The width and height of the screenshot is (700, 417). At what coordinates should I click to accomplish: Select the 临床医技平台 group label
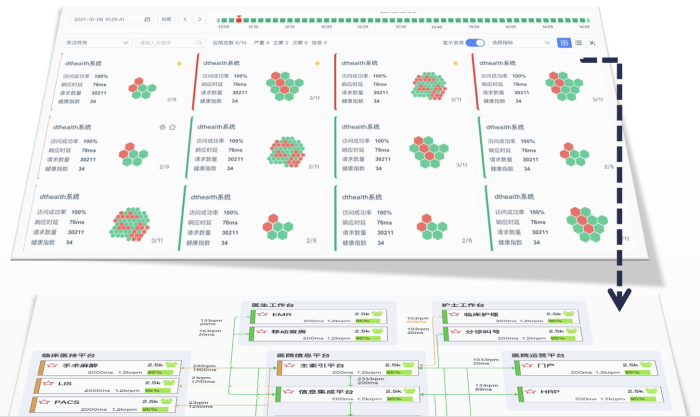coord(68,355)
